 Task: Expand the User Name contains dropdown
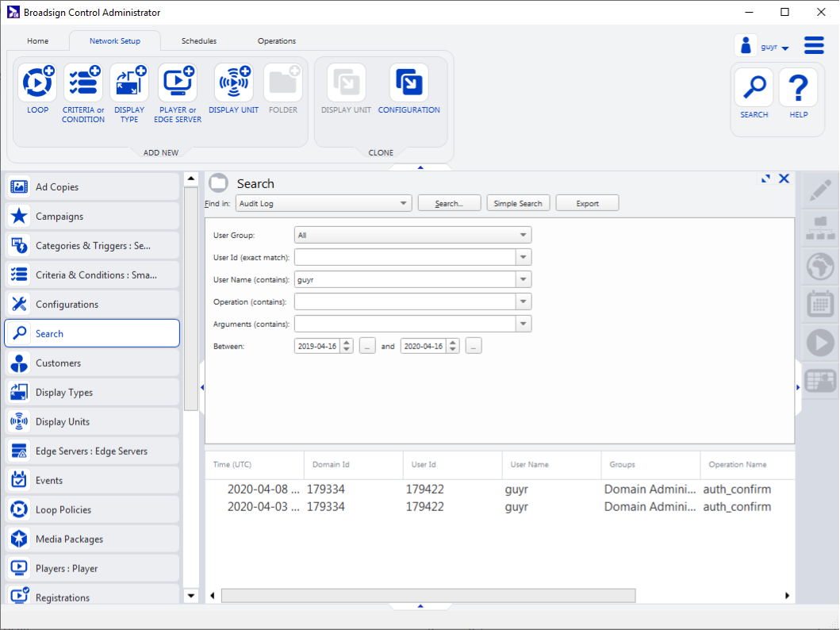coord(524,280)
